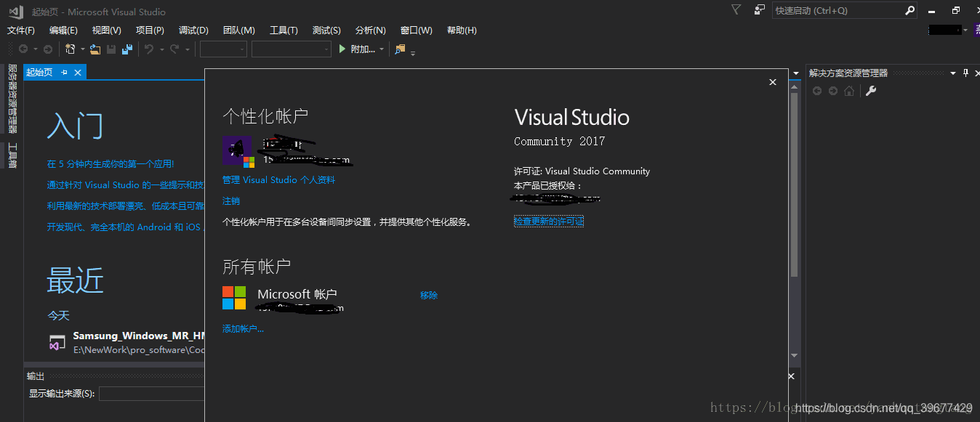Open 管理 Visual Studio 个人资料 link

pos(279,179)
